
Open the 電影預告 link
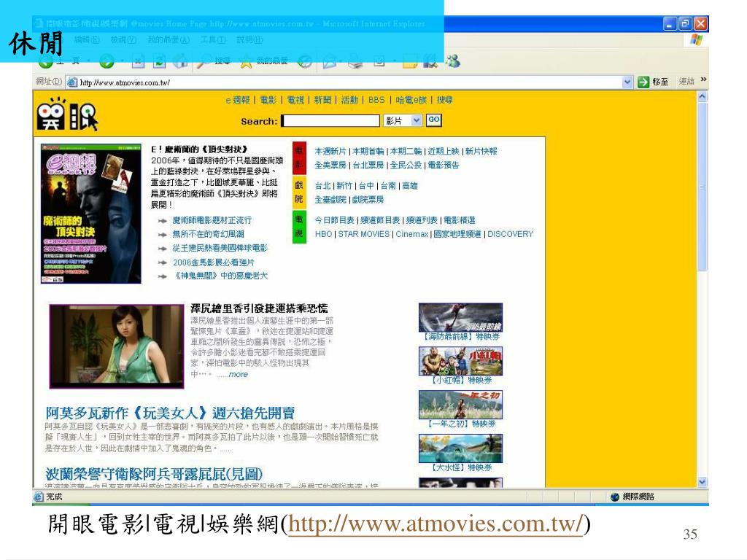[444, 166]
